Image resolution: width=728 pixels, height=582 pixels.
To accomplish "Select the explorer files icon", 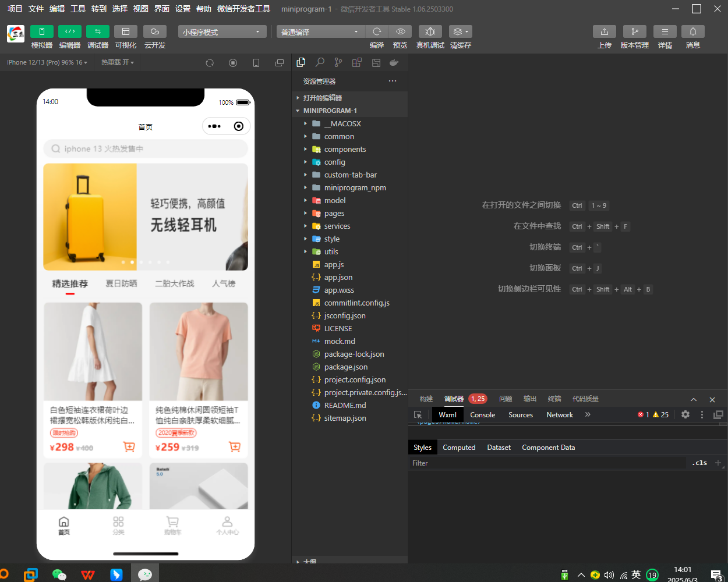I will [x=301, y=62].
